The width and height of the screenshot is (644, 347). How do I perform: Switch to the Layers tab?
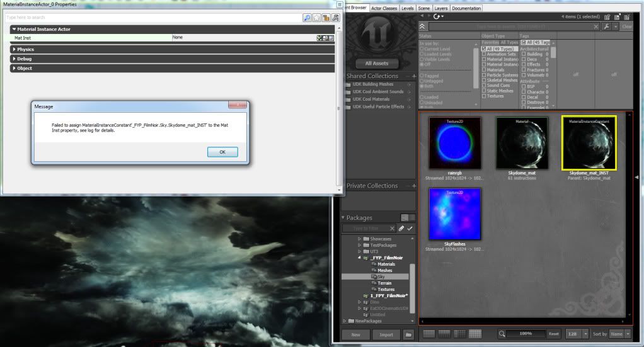click(440, 8)
